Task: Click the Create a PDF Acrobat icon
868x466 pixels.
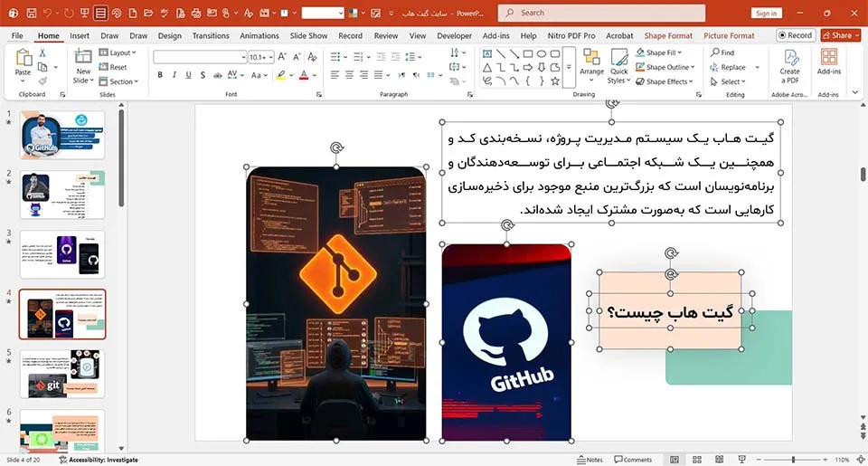Action: [x=790, y=57]
